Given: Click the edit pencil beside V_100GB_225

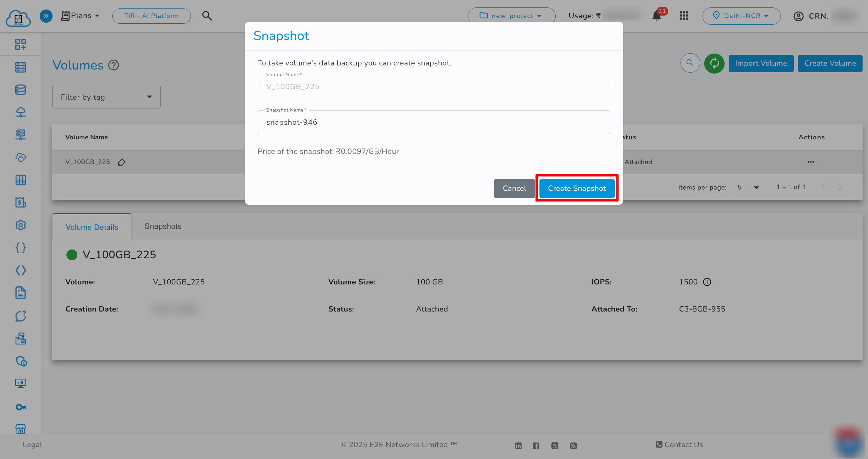Looking at the screenshot, I should 122,162.
